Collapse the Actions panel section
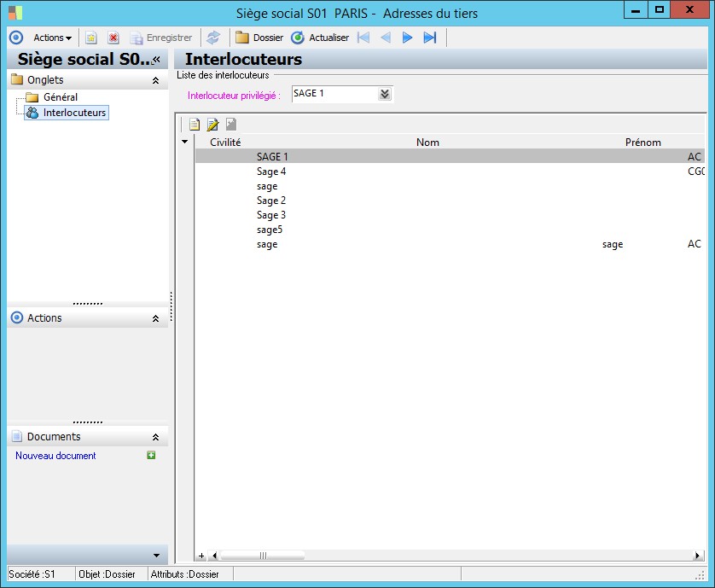Image resolution: width=715 pixels, height=588 pixels. 155,318
